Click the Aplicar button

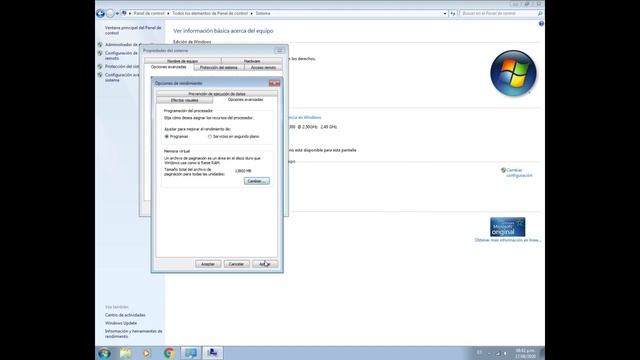click(265, 264)
